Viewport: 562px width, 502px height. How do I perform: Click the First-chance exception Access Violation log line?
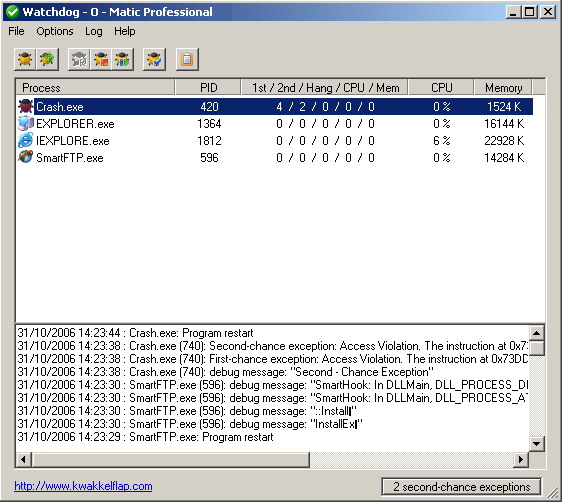(272, 359)
